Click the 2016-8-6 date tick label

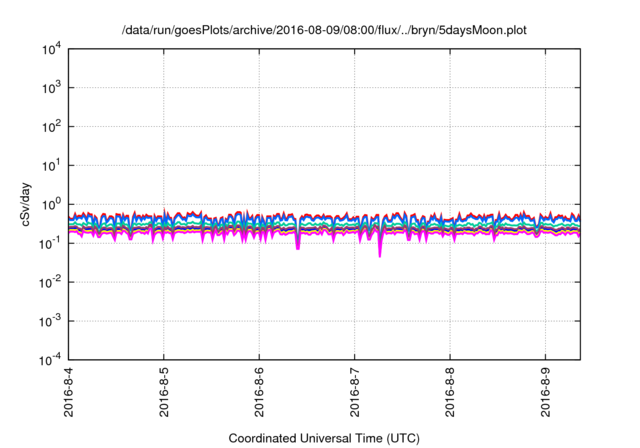click(259, 392)
